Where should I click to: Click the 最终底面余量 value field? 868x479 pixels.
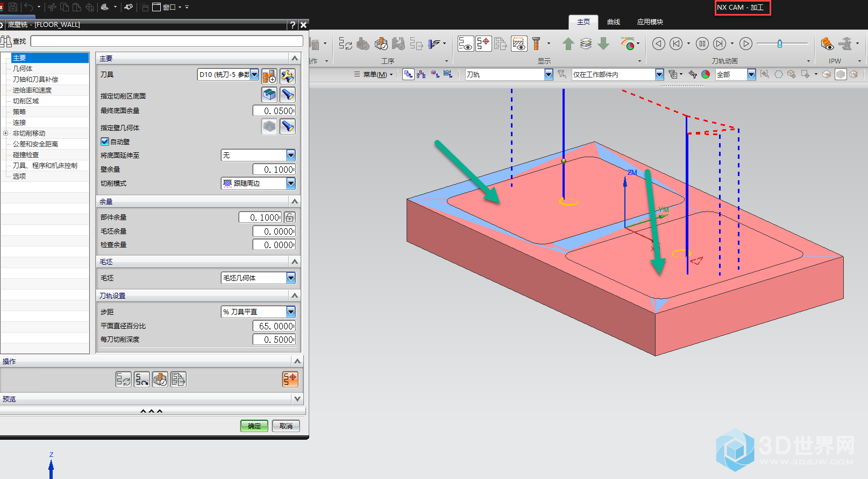coord(274,111)
